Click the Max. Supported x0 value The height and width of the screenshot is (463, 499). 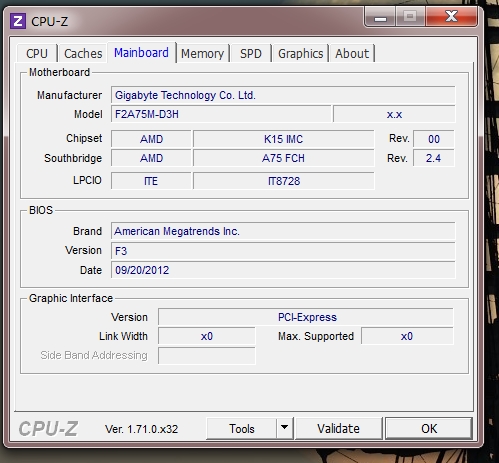coord(407,336)
